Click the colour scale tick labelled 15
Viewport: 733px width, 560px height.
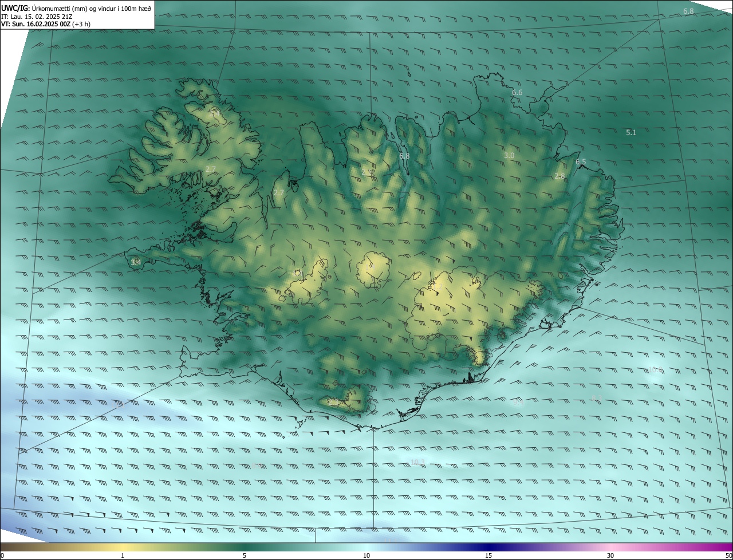pos(488,555)
